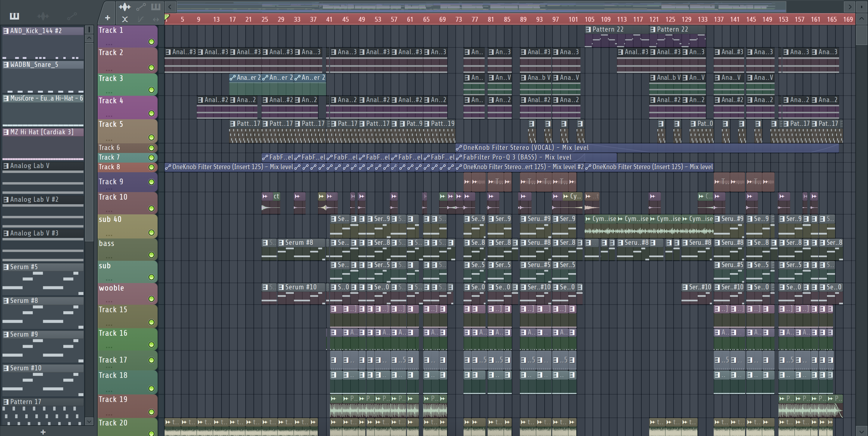
Task: Click the playlist audio clip focus waveform icon
Action: click(125, 6)
